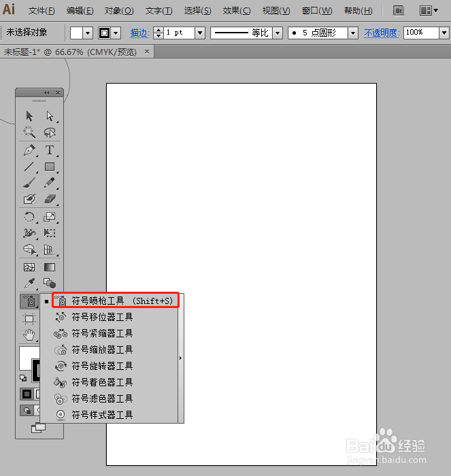Image resolution: width=451 pixels, height=476 pixels.
Task: Select the Pencil tool
Action: [50, 183]
